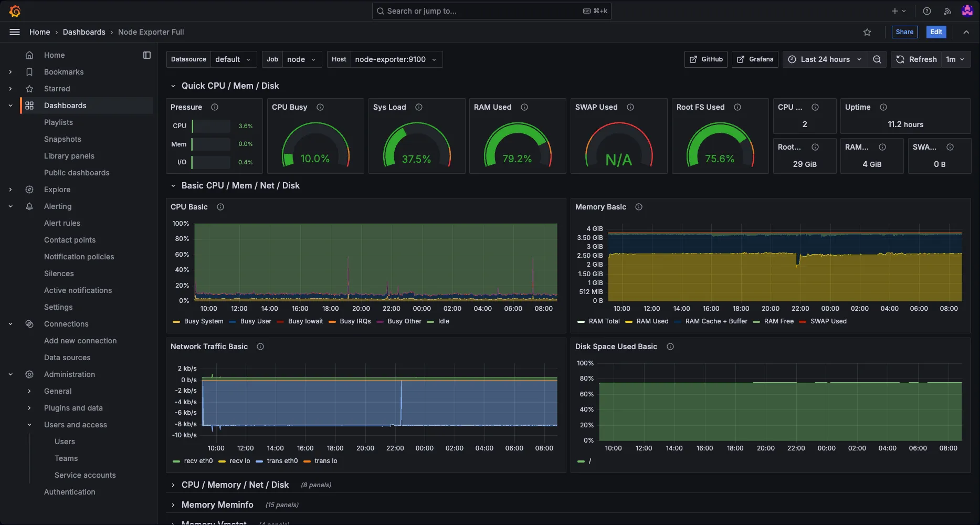Click the Administration gear icon in sidebar
The height and width of the screenshot is (525, 980).
[29, 374]
